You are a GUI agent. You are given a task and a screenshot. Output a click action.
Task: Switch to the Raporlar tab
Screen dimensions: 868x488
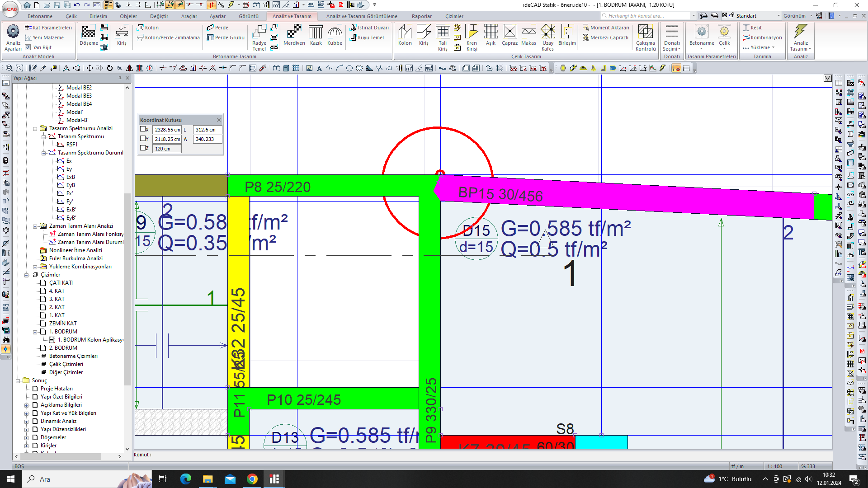[421, 16]
